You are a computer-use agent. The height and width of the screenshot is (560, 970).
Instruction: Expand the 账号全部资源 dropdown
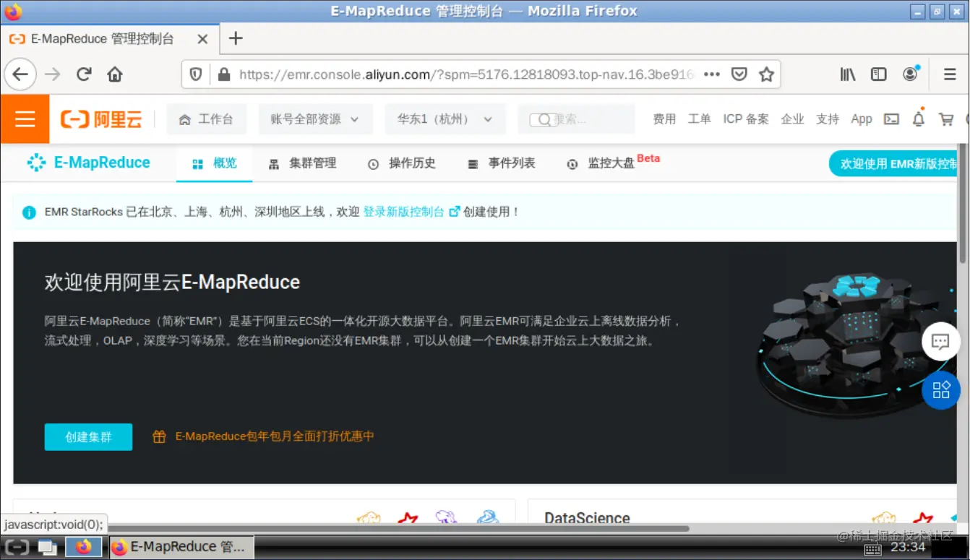tap(315, 119)
